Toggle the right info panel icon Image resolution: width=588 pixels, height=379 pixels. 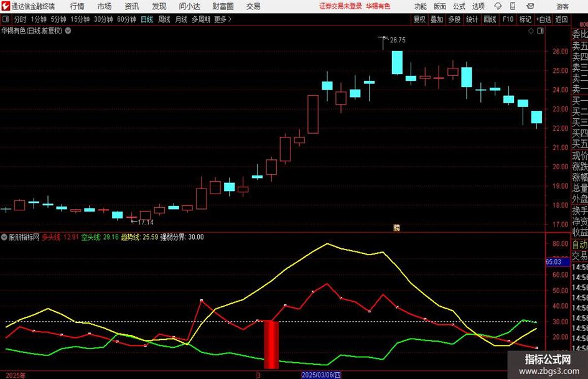[x=540, y=31]
